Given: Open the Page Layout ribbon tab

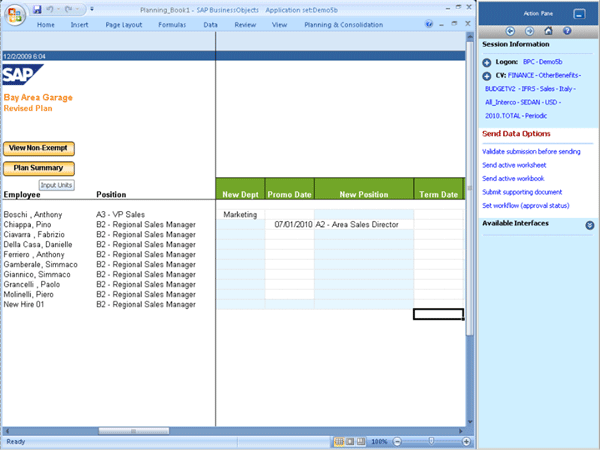Looking at the screenshot, I should coord(124,25).
